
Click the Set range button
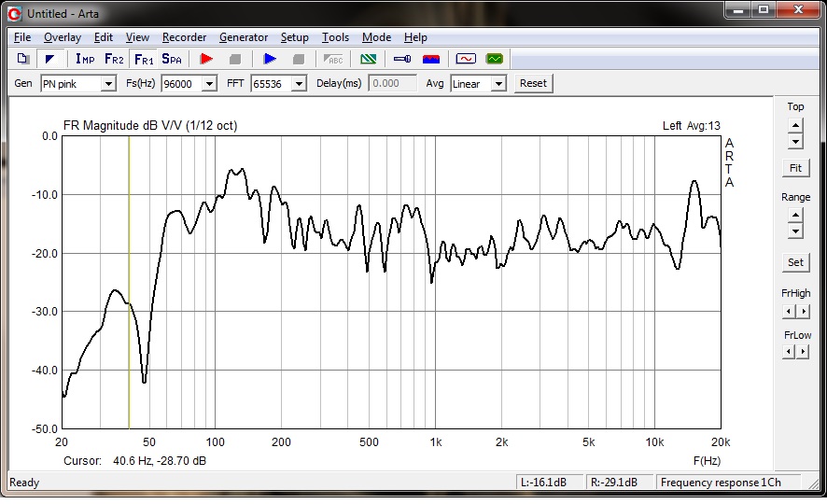point(795,262)
